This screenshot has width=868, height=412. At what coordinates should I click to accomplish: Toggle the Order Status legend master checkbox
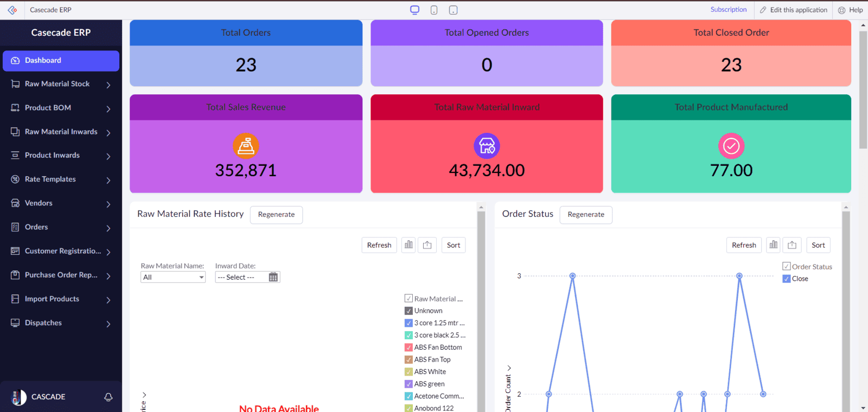pos(786,266)
